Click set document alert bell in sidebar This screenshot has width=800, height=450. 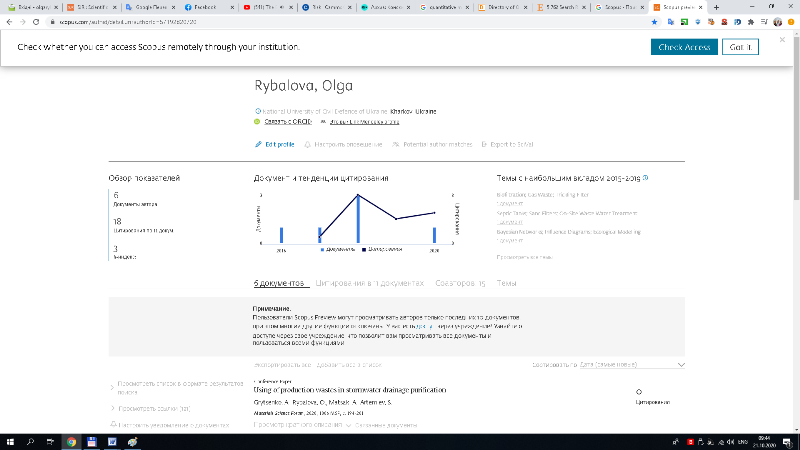point(114,424)
